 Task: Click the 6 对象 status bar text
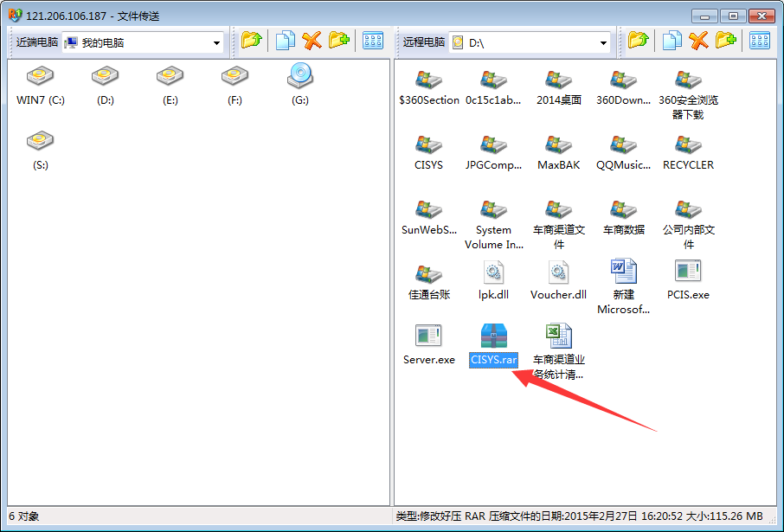[x=24, y=516]
